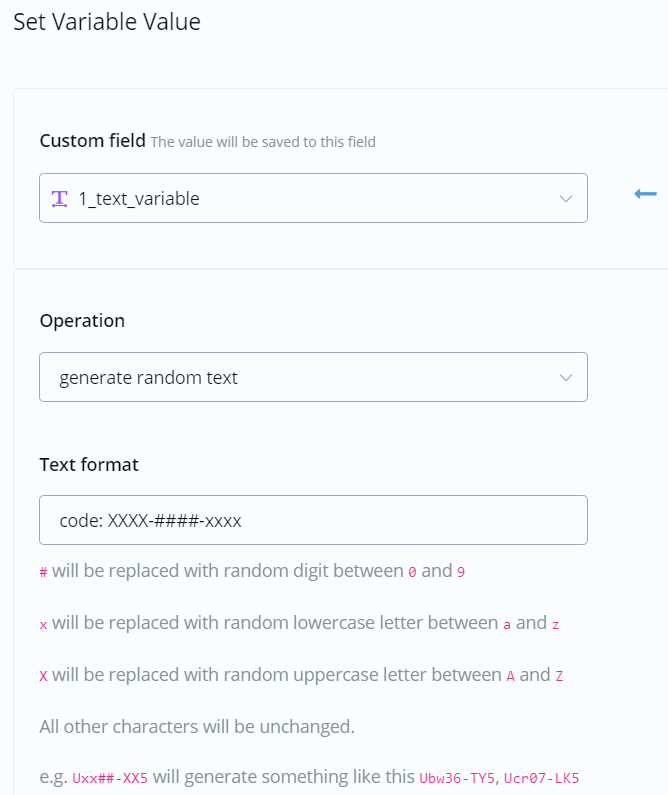Click "The value will be saved to this field" hint
Viewport: 668px width, 795px height.
click(263, 142)
